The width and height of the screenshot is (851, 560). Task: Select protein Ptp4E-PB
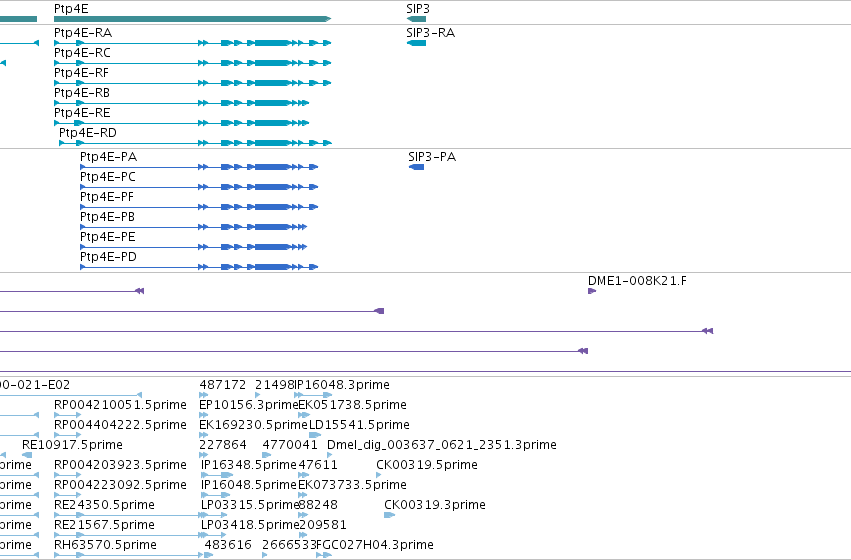(107, 217)
